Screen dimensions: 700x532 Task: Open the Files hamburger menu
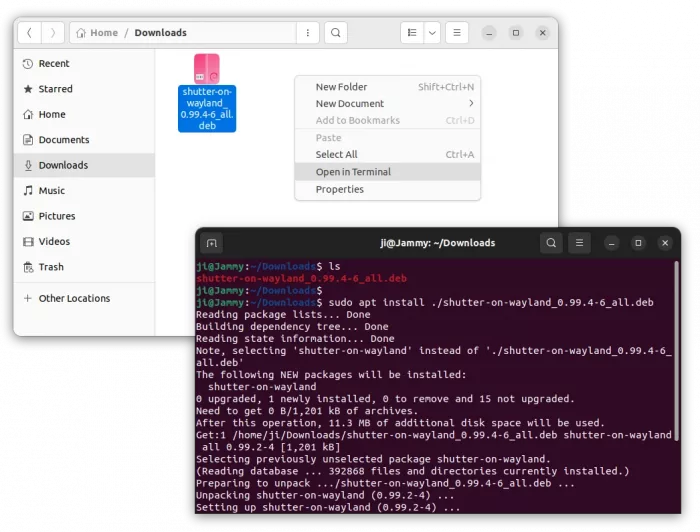[456, 33]
